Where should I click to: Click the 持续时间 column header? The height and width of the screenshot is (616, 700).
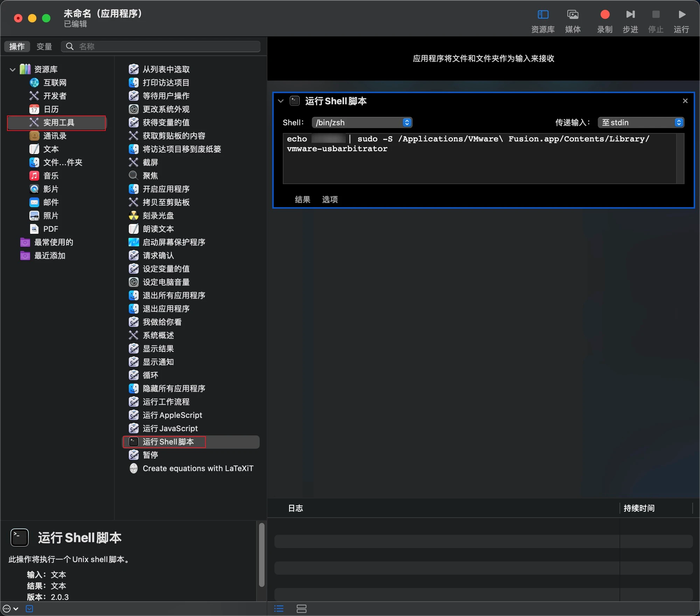(x=639, y=508)
